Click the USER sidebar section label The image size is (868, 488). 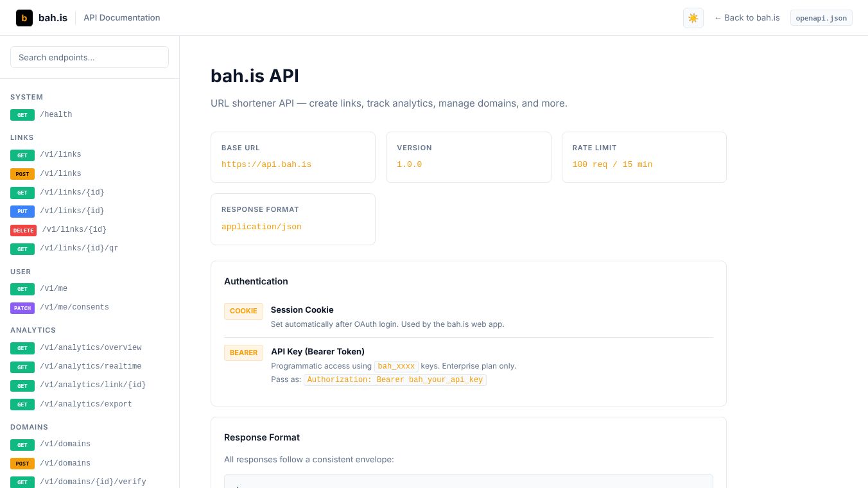[x=21, y=272]
